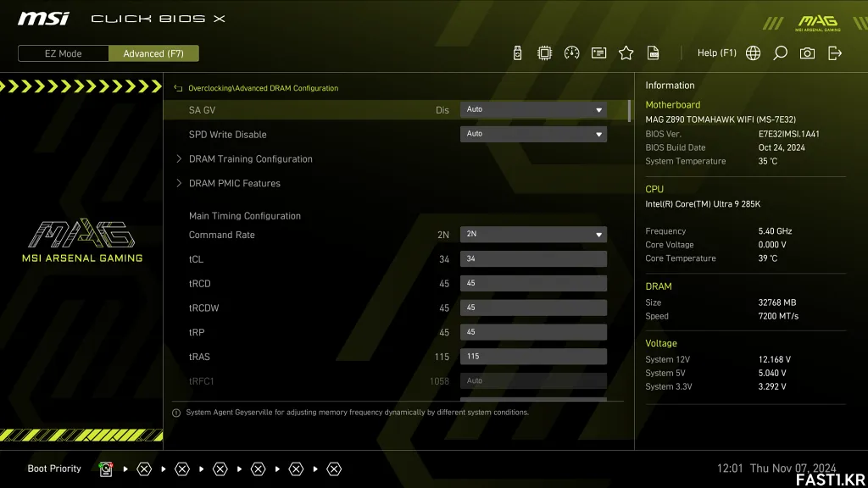Click system temperature 35 °C
This screenshot has height=488, width=868.
click(768, 162)
